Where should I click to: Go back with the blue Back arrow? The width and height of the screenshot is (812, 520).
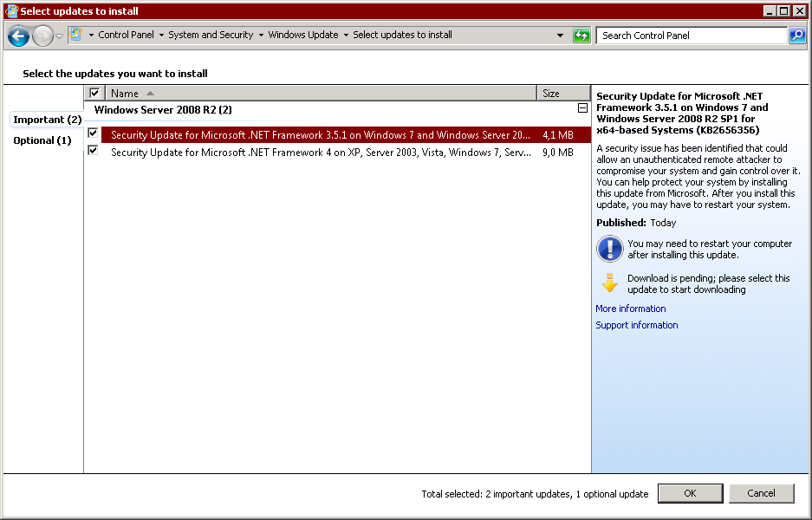(x=18, y=36)
